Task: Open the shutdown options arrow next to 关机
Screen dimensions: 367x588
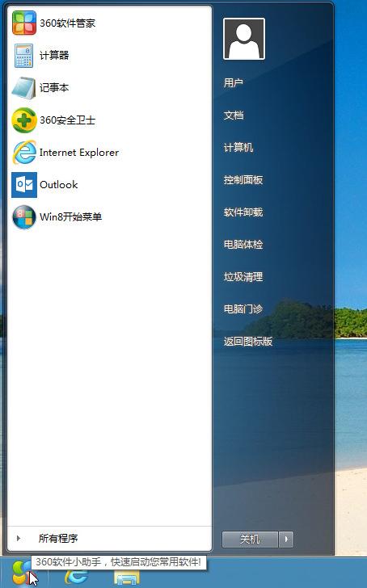Action: (286, 540)
